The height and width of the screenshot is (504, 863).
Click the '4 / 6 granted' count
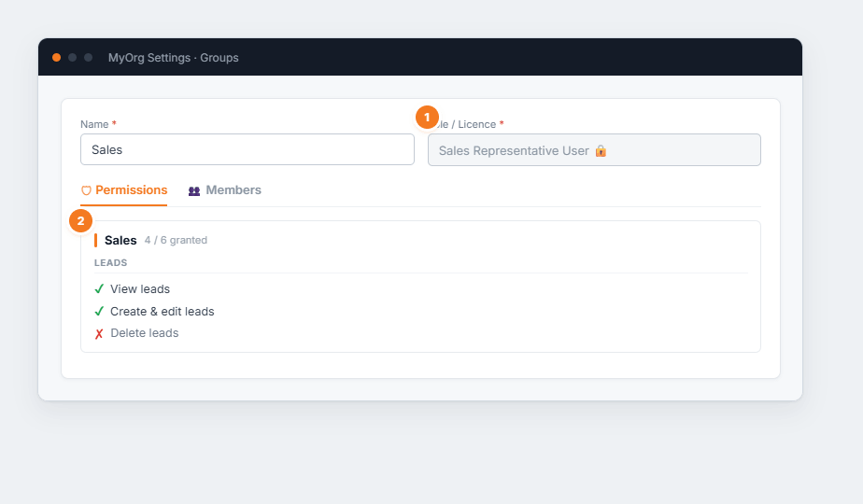(x=176, y=240)
